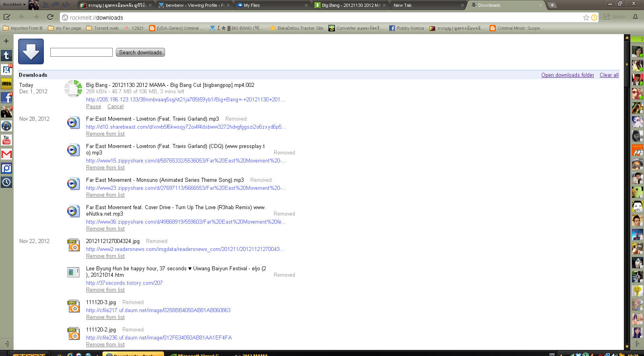Go forward to the next page
The image size is (644, 356).
(x=36, y=17)
